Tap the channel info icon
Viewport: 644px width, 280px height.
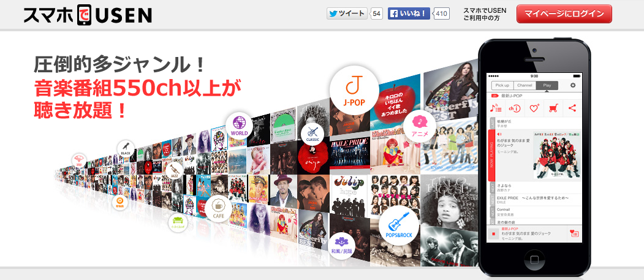pyautogui.click(x=515, y=108)
